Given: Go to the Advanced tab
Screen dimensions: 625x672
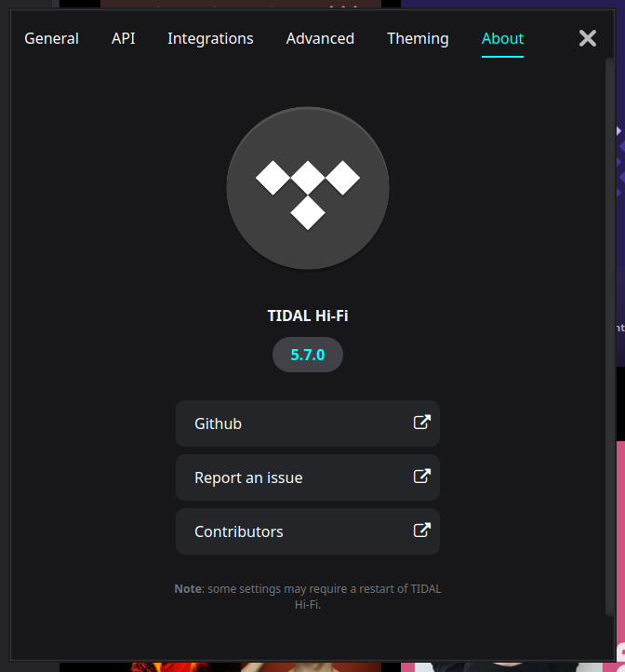Looking at the screenshot, I should 320,38.
